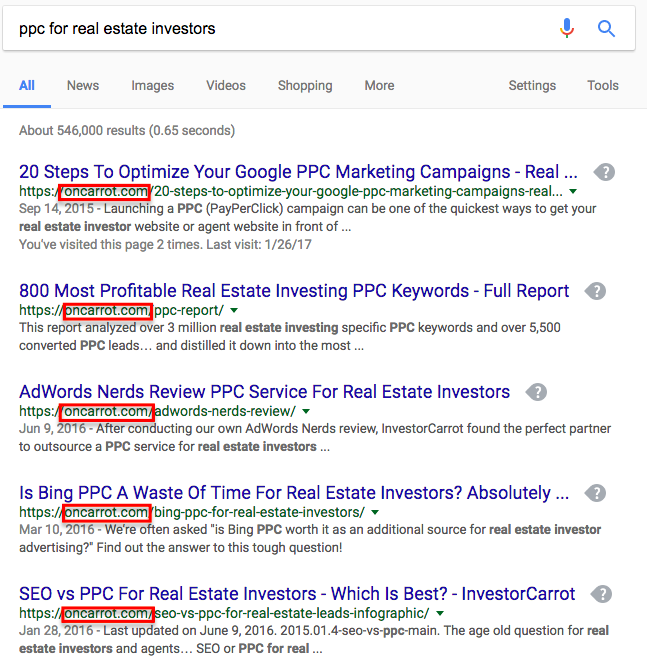Expand dropdown arrow after bing-ppc-for-real-estate-investors URL
This screenshot has height=672, width=647.
point(375,513)
